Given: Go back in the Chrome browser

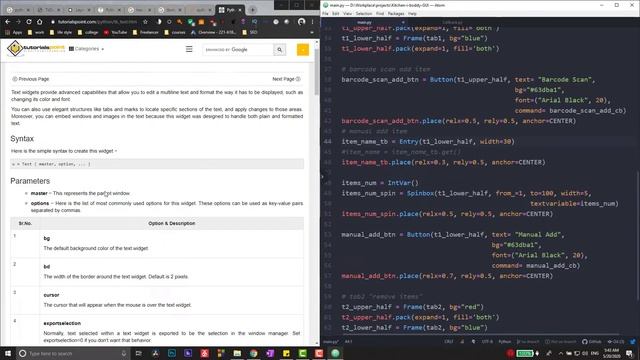Looking at the screenshot, I should click(x=8, y=22).
